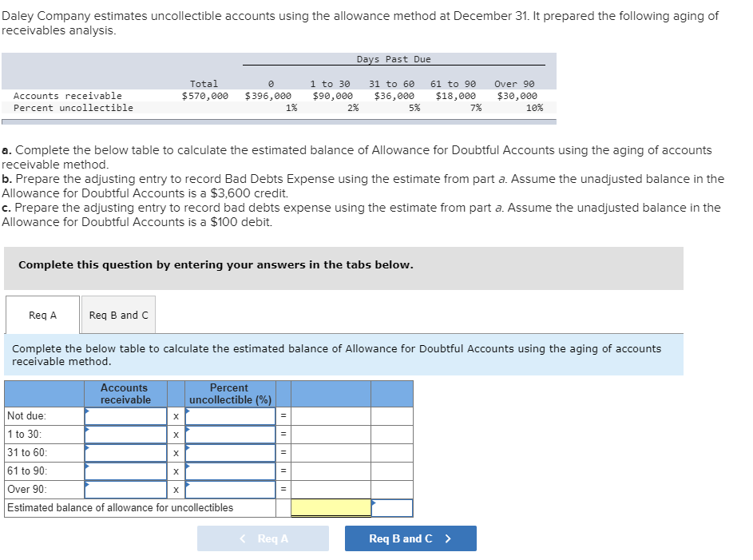This screenshot has height=560, width=753.
Task: Select 31 to 60 accounts receivable input
Action: [126, 453]
